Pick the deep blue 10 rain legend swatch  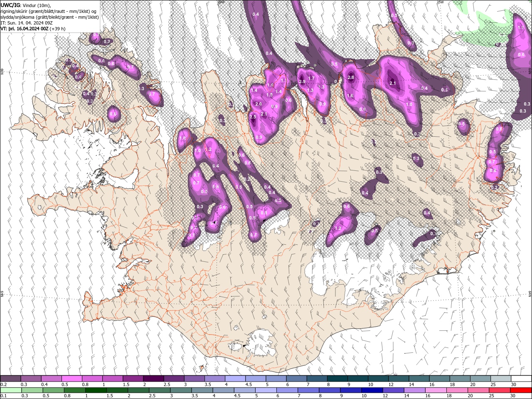click(372, 390)
